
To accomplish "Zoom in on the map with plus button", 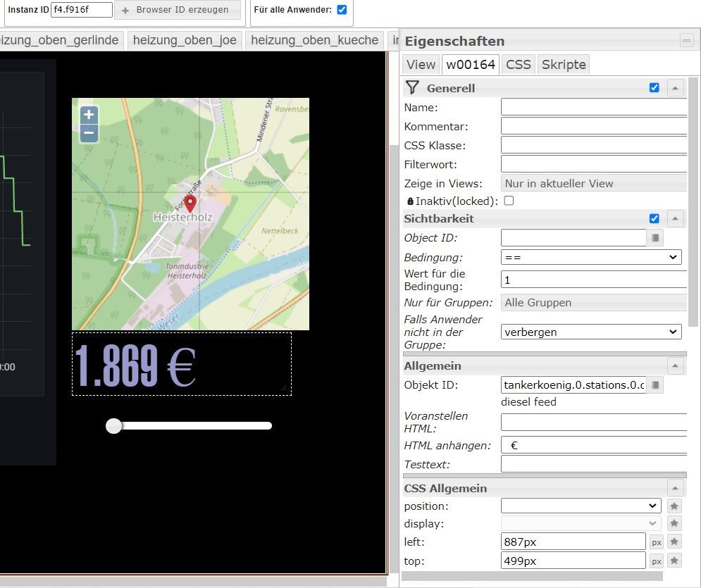I will point(89,115).
